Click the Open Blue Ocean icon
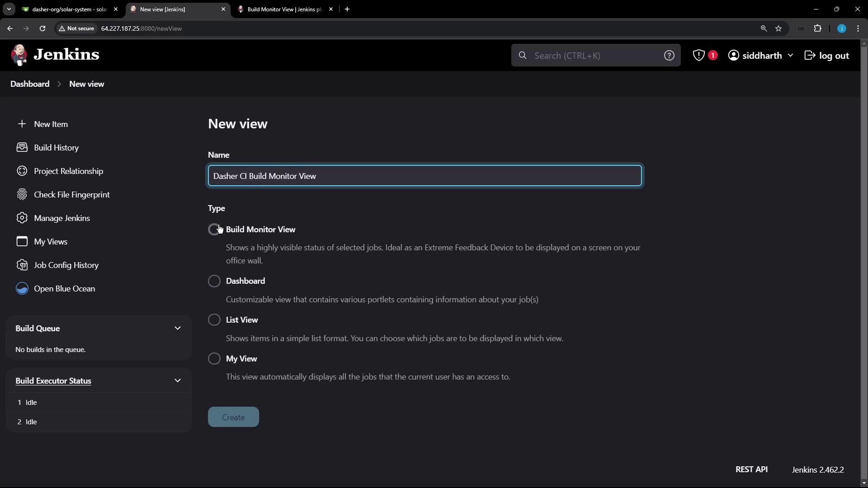Viewport: 868px width, 488px height. click(22, 288)
